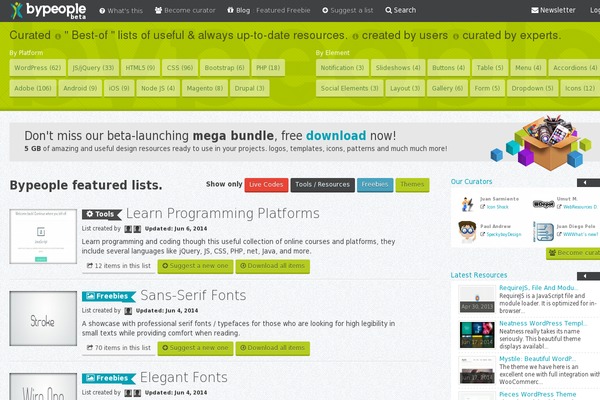Click Paul Andrew curator avatar
The height and width of the screenshot is (400, 600).
[467, 231]
